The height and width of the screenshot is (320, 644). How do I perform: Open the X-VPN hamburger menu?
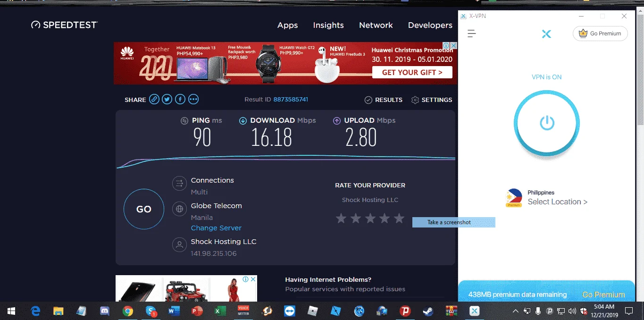471,34
